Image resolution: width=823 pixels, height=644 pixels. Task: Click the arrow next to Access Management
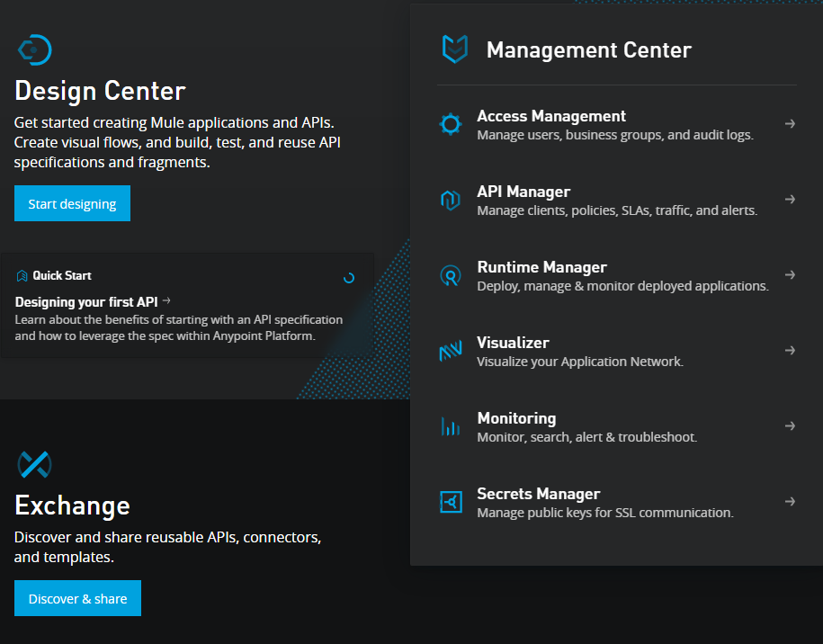tap(790, 124)
